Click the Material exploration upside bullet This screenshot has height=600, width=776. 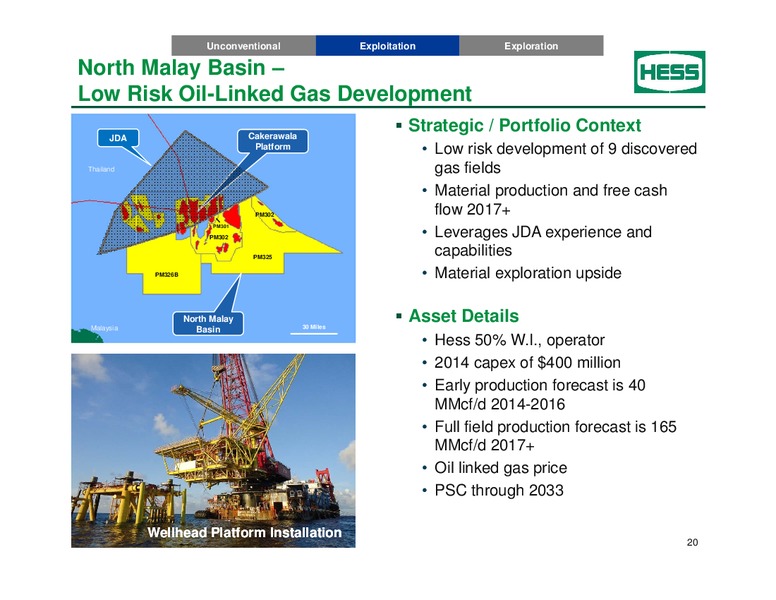point(528,273)
